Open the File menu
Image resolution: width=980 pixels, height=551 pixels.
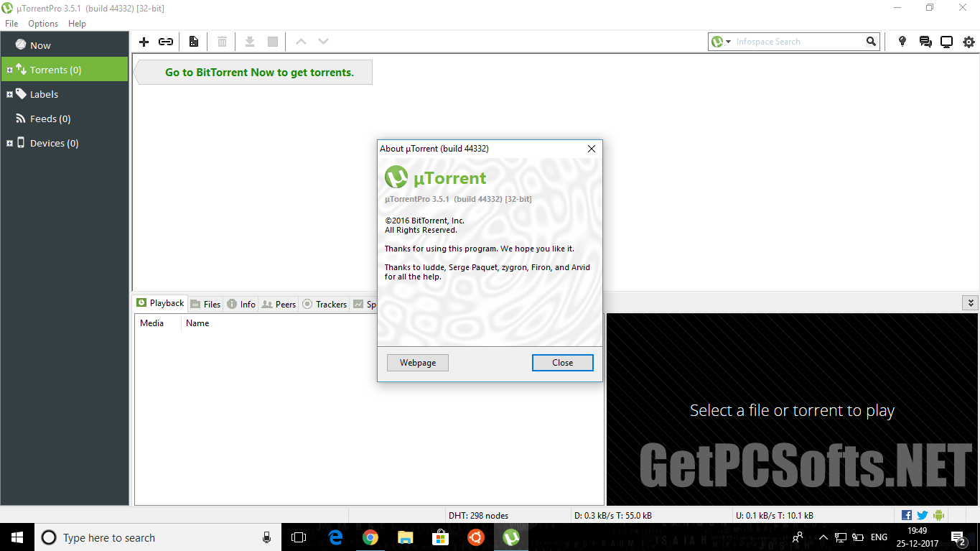click(x=11, y=24)
